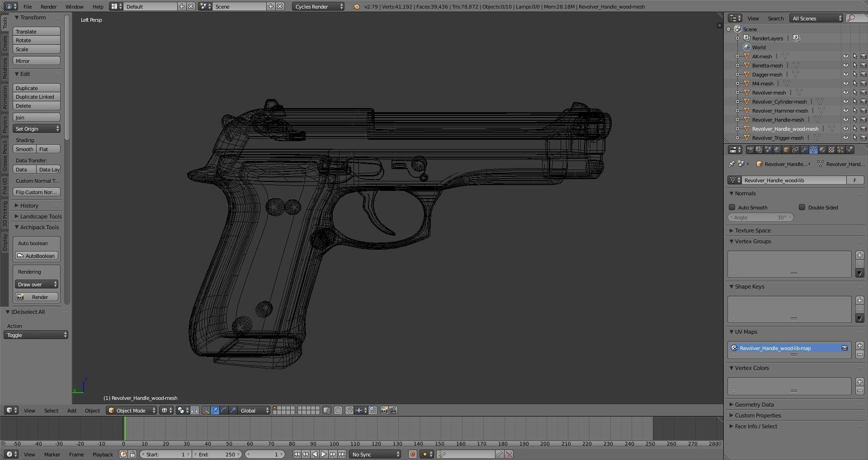Play the animation forward
Screen dimensions: 868x460
pyautogui.click(x=324, y=454)
